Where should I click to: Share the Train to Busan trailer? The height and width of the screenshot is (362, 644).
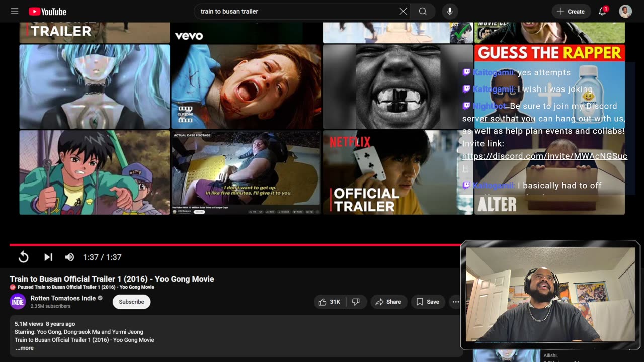tap(388, 302)
